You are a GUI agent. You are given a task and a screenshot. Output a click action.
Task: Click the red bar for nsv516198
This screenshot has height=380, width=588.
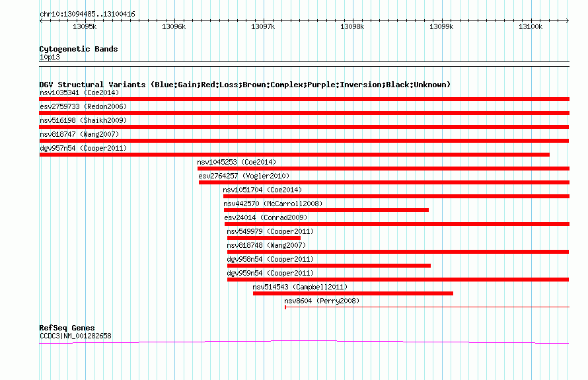304,127
